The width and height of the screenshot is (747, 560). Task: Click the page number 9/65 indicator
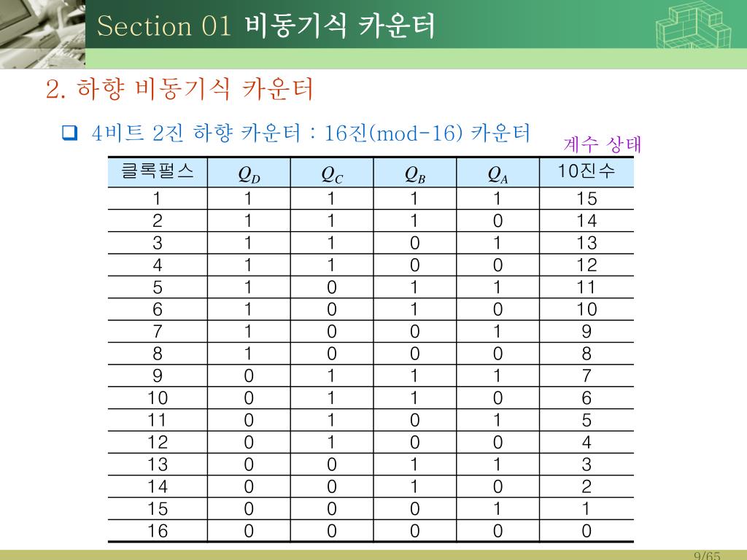pyautogui.click(x=707, y=556)
